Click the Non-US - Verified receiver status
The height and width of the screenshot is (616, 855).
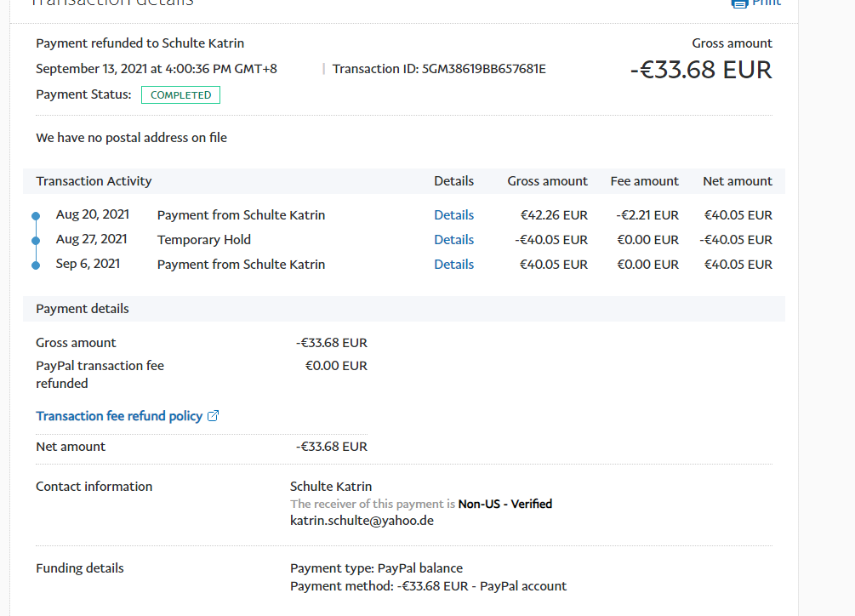505,504
